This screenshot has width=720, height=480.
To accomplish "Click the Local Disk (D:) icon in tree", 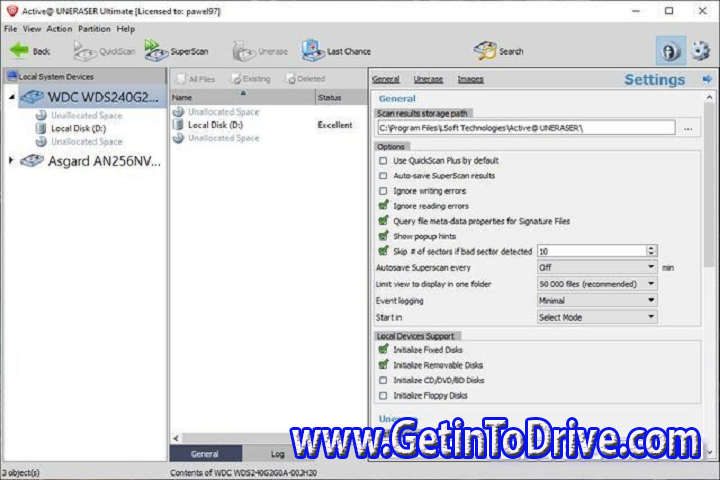I will (41, 128).
